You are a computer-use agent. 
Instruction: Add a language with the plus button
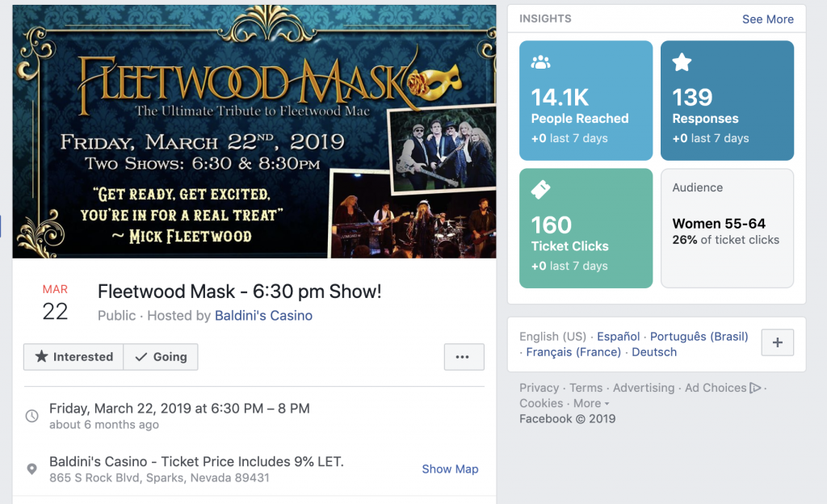(x=778, y=342)
